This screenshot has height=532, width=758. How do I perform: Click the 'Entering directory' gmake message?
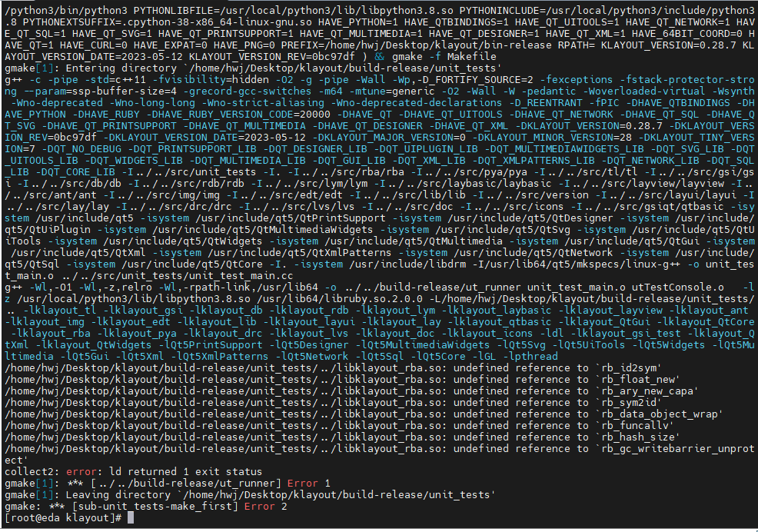pyautogui.click(x=123, y=68)
